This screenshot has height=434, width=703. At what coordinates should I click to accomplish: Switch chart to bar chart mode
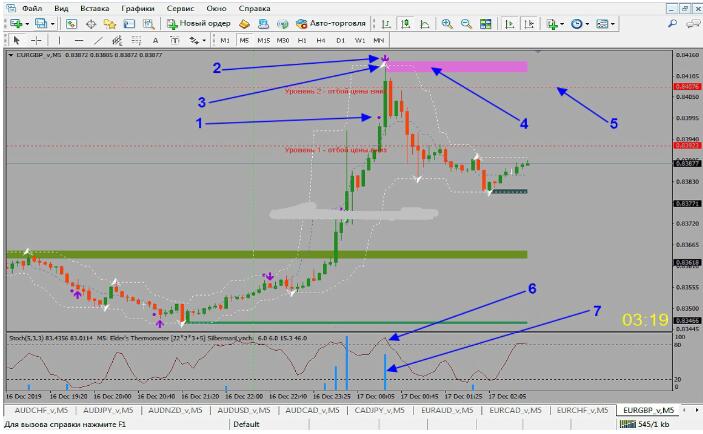coord(386,24)
